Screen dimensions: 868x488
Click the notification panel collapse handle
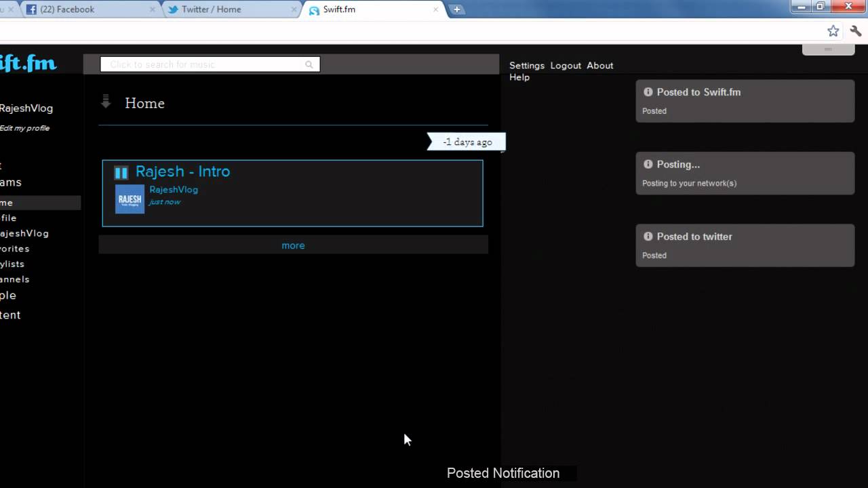click(828, 49)
